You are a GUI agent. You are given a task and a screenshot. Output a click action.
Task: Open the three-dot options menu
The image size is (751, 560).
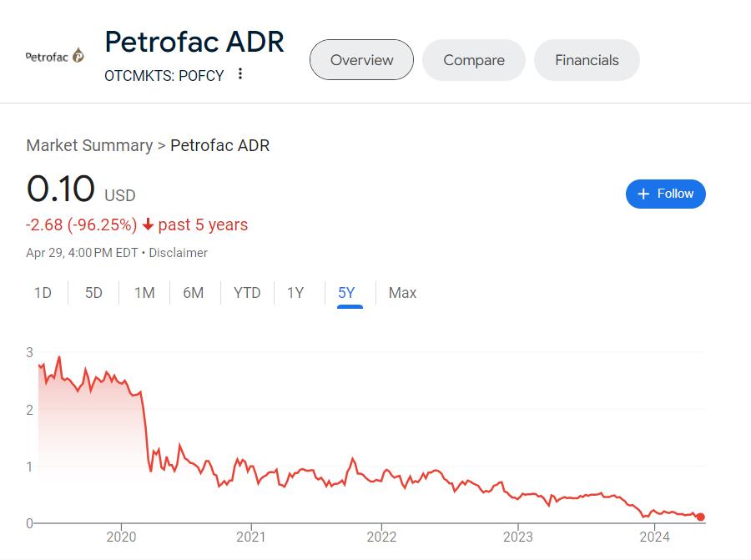tap(240, 74)
